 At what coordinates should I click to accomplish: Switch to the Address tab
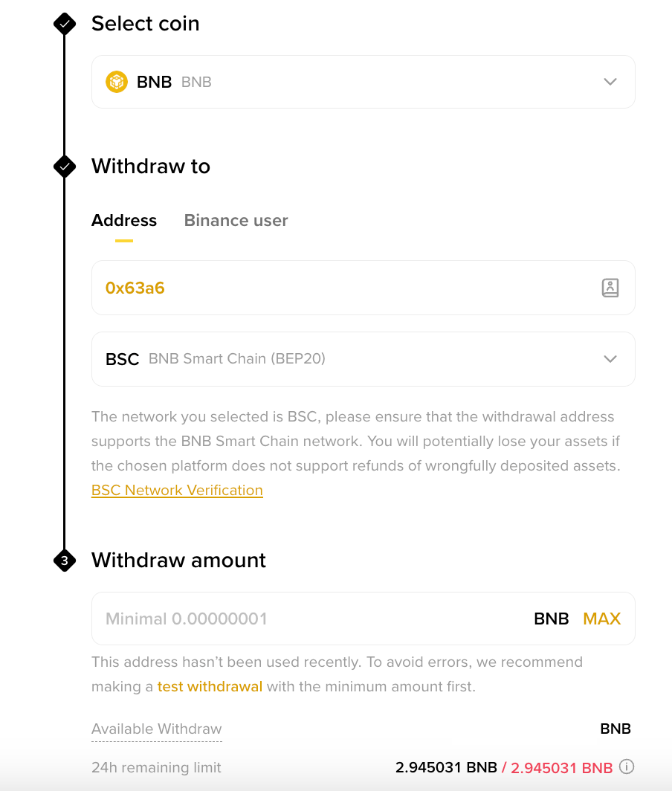pos(124,221)
